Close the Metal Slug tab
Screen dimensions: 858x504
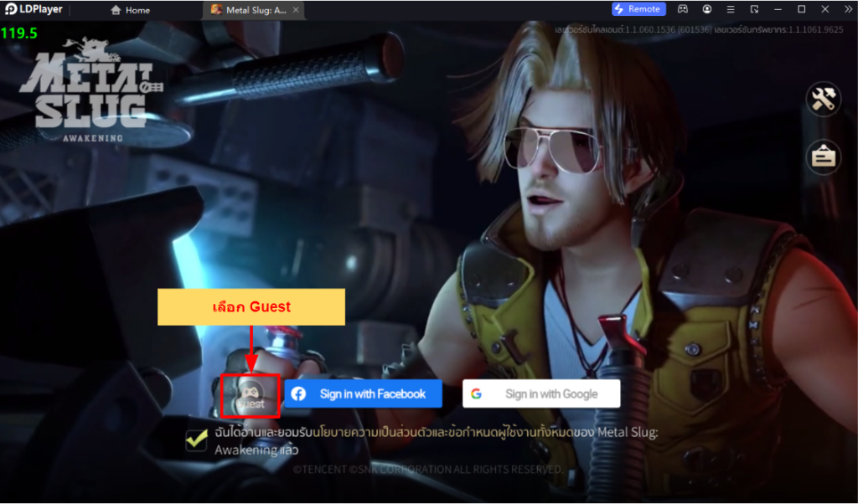295,10
